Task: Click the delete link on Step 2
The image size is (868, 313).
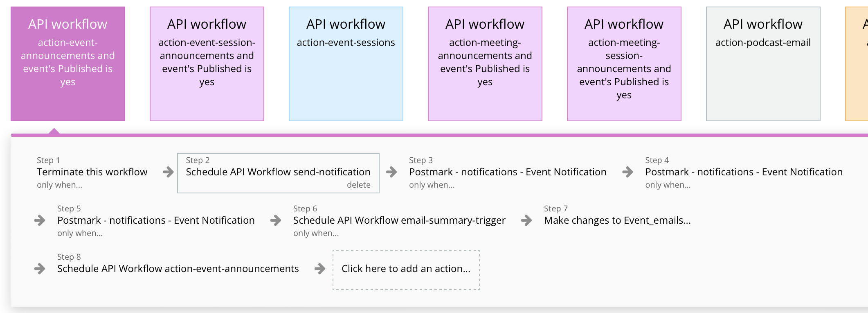Action: 358,185
